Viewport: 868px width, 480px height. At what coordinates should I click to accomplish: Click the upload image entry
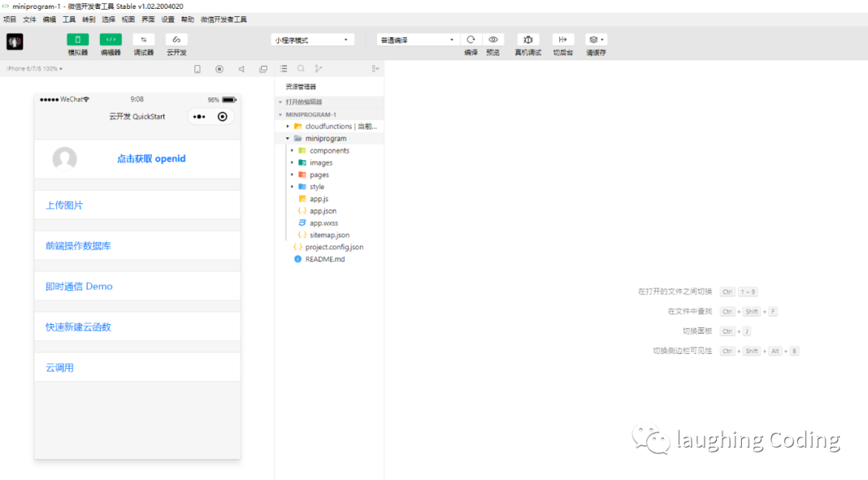click(137, 205)
